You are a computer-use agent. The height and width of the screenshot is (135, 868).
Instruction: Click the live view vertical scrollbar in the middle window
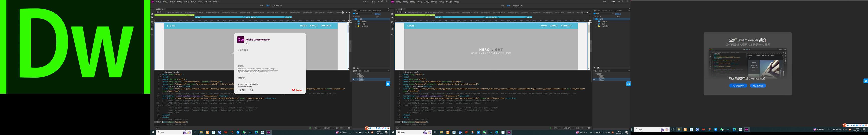589,46
